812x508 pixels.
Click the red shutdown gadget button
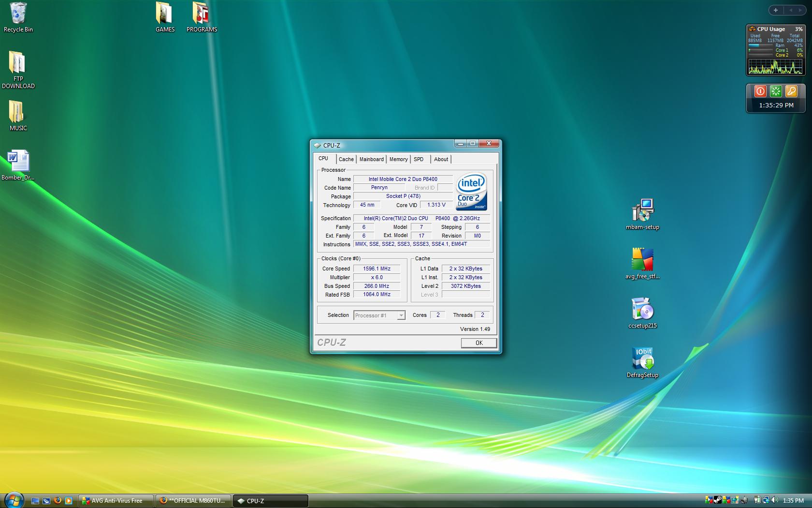[760, 91]
